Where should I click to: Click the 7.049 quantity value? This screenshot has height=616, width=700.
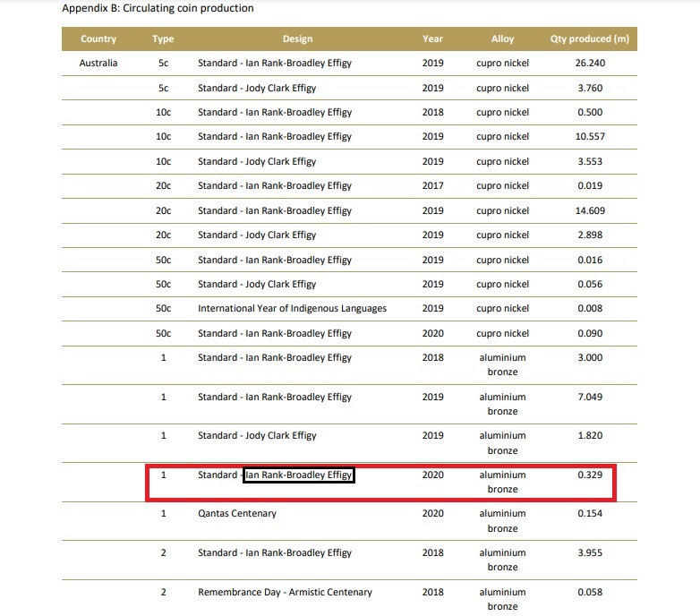(590, 397)
